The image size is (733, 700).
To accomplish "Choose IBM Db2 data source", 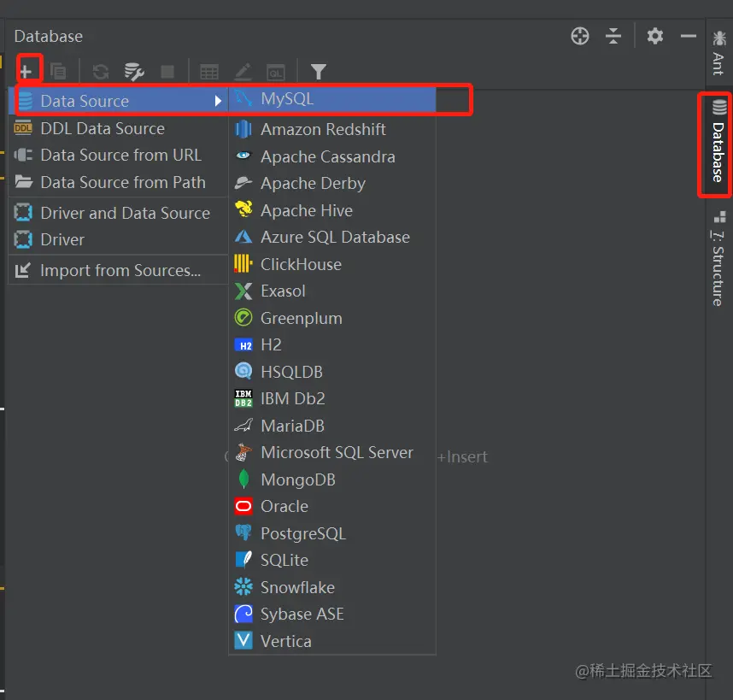I will (x=332, y=398).
